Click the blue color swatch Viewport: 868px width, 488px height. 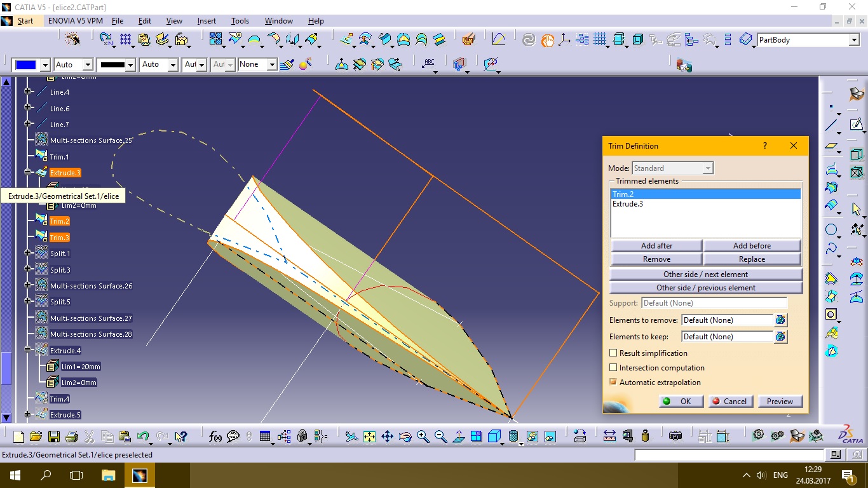pyautogui.click(x=26, y=65)
